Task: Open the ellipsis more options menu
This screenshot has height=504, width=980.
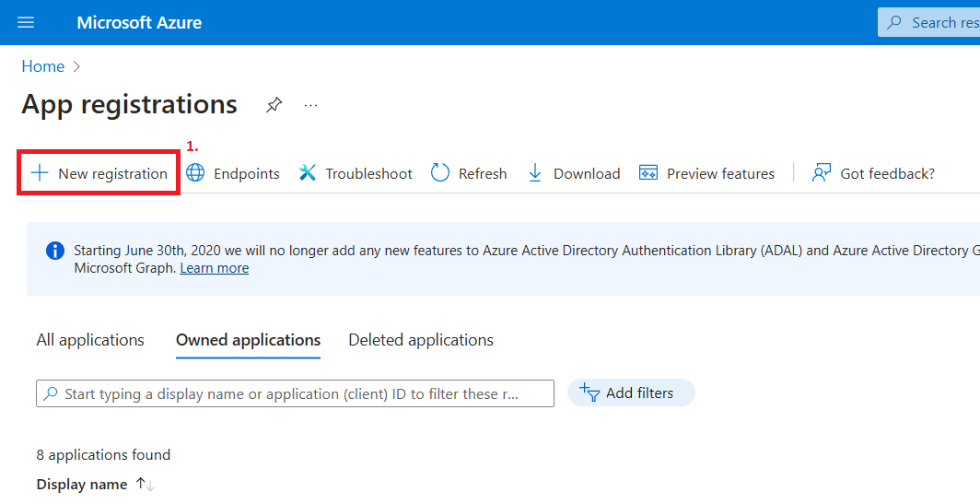Action: pyautogui.click(x=310, y=105)
